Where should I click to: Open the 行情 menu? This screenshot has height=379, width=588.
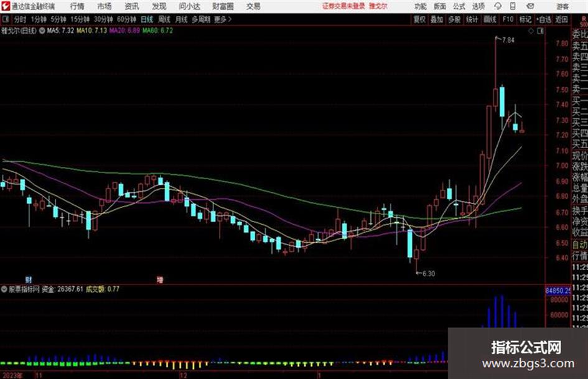click(x=77, y=6)
